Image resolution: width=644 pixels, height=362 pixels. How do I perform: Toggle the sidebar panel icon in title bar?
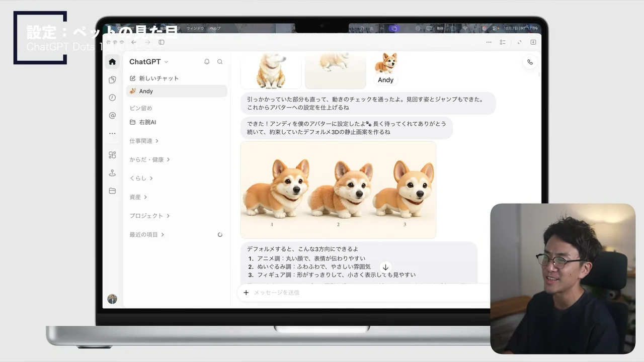162,42
